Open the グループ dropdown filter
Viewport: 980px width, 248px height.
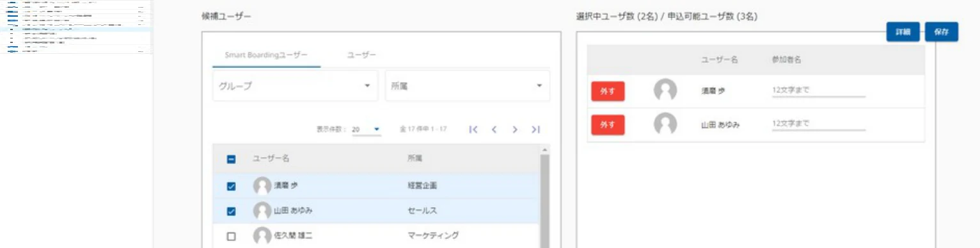(x=295, y=86)
